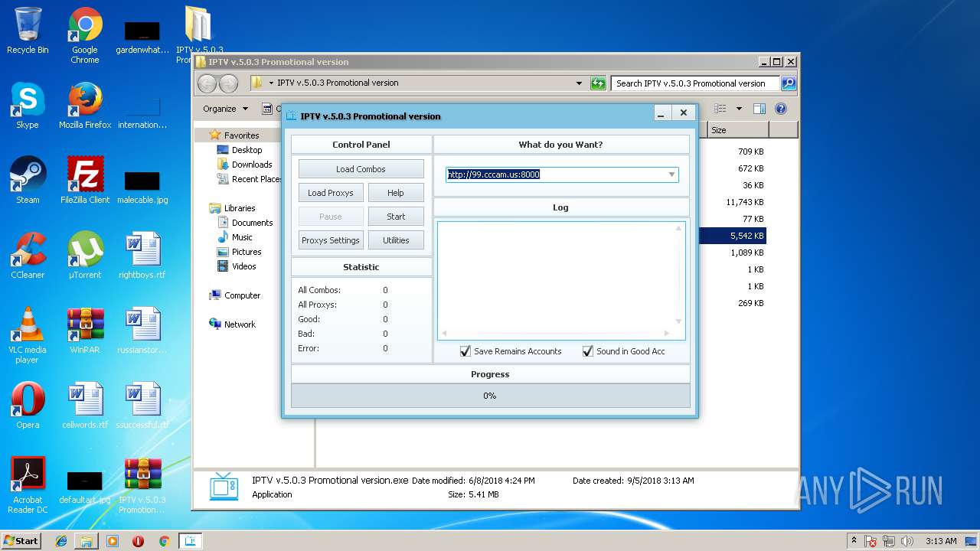Select Downloads in Favorites
This screenshot has height=551, width=980.
252,165
